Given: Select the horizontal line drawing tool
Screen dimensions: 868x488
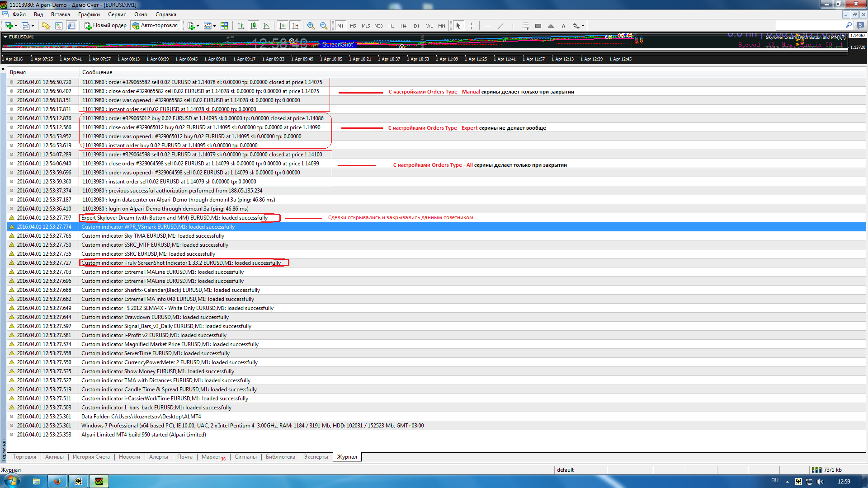Looking at the screenshot, I should coord(488,26).
